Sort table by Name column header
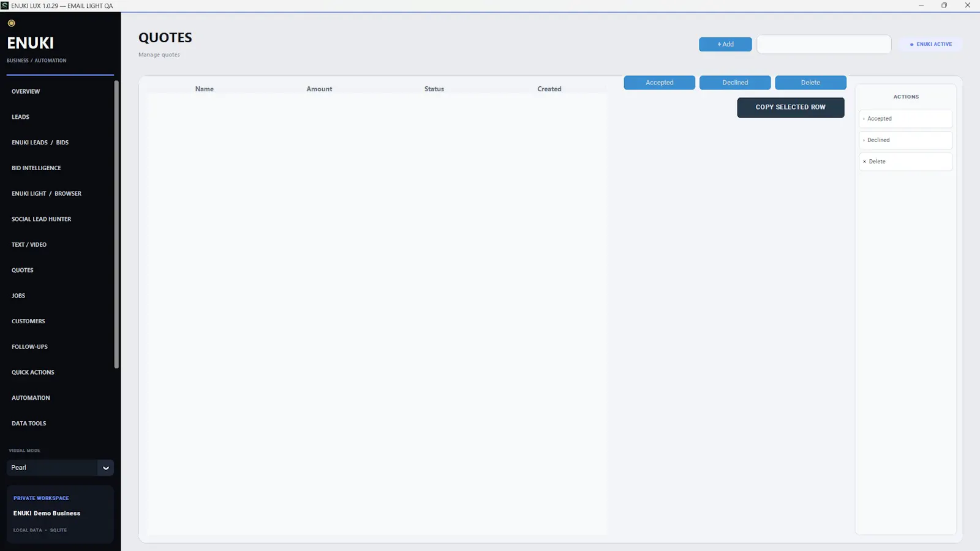Screen dimensions: 980x551 [205, 89]
